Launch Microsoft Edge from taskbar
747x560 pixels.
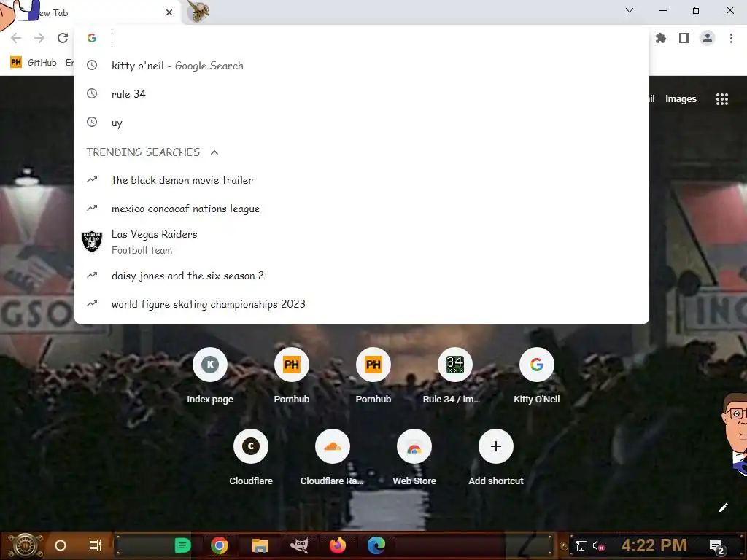pyautogui.click(x=376, y=545)
